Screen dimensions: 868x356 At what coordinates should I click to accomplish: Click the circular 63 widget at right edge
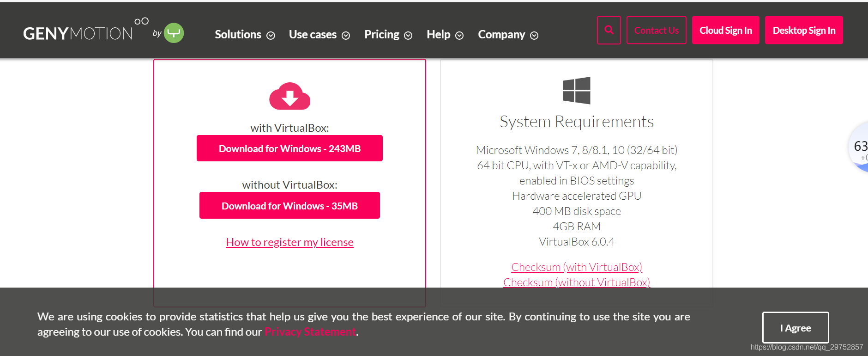click(x=859, y=147)
